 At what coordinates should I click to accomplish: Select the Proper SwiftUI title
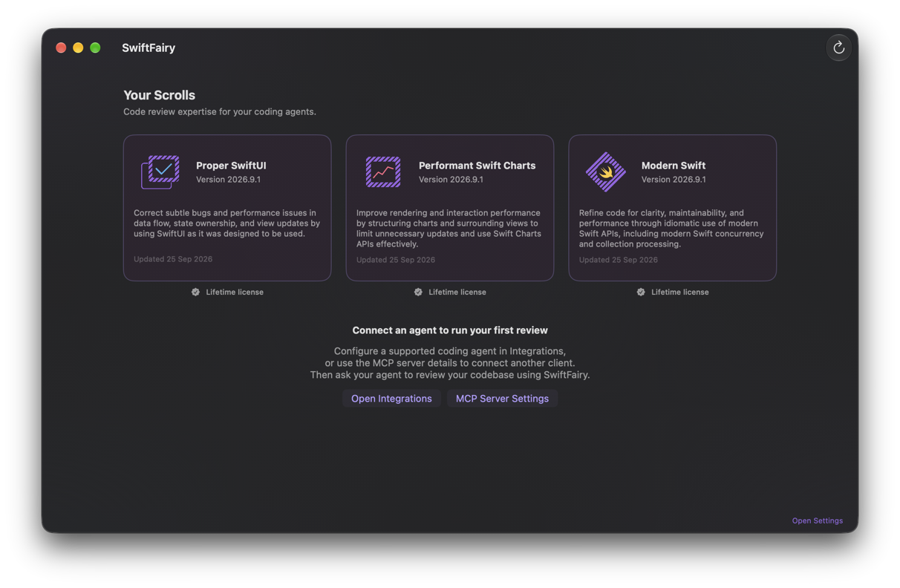click(x=231, y=166)
